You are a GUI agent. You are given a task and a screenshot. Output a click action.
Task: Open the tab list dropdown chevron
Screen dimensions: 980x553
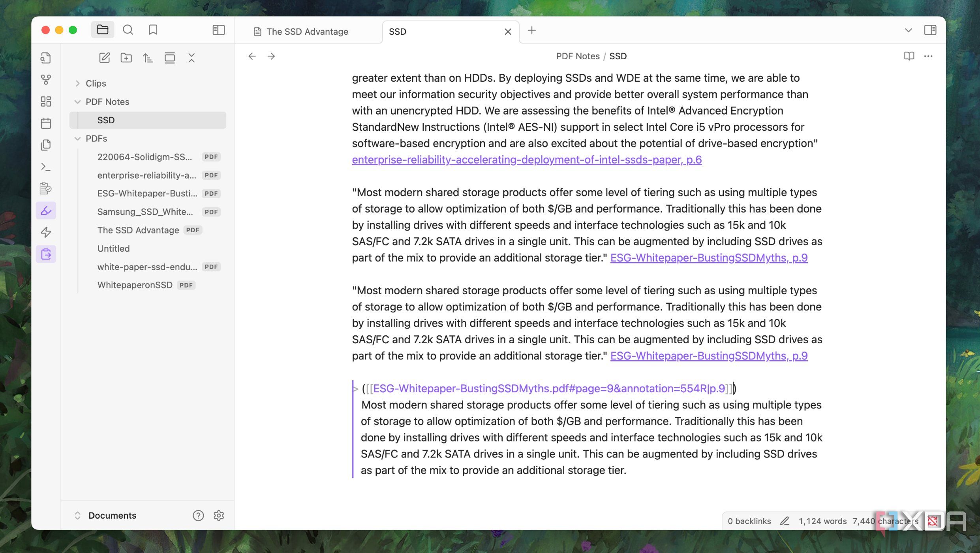908,30
